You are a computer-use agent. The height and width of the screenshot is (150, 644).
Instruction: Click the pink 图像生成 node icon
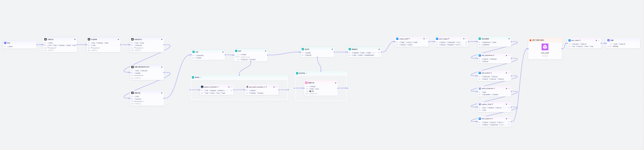pyautogui.click(x=306, y=83)
